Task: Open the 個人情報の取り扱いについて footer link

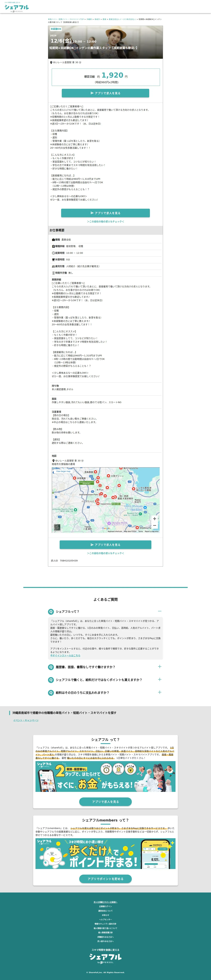Action: click(105, 928)
